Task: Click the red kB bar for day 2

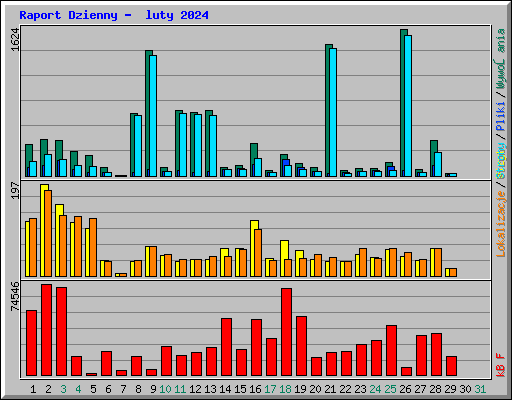Action: (x=46, y=330)
